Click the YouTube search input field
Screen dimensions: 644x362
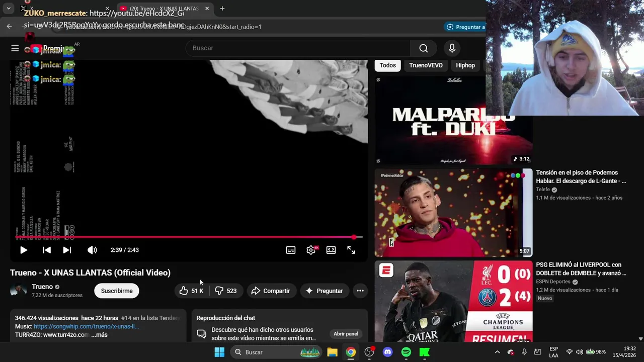[x=298, y=48]
